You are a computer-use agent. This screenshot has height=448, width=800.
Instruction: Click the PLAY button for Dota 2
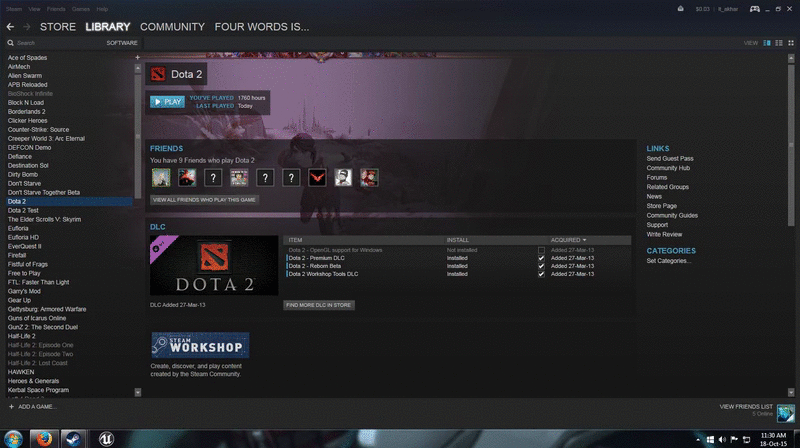tap(167, 102)
